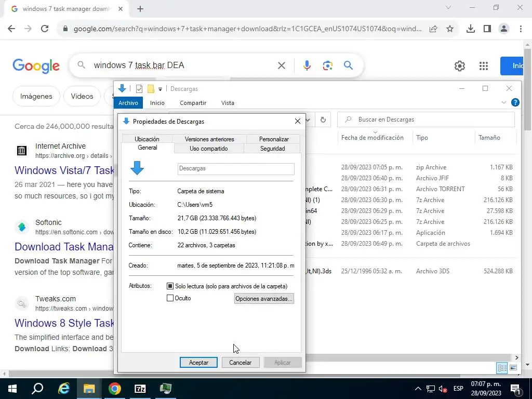
Task: Show hidden system tray icons
Action: click(418, 389)
